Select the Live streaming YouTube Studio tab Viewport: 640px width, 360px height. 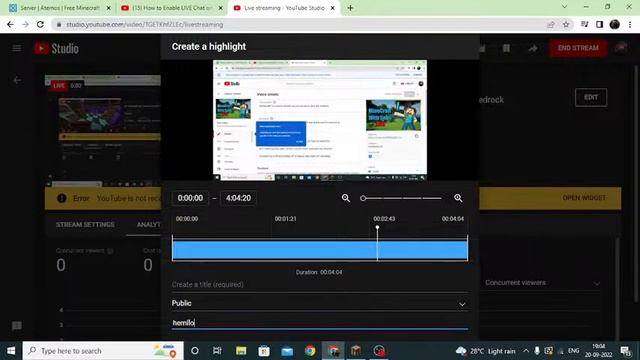click(x=284, y=8)
